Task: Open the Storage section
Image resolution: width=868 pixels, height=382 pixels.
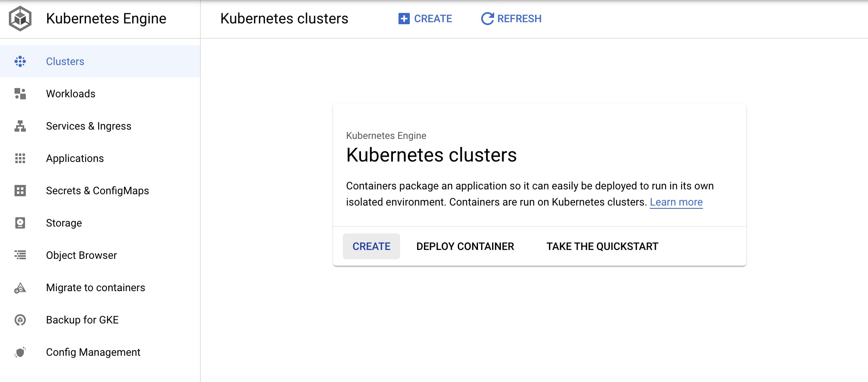Action: pyautogui.click(x=64, y=223)
